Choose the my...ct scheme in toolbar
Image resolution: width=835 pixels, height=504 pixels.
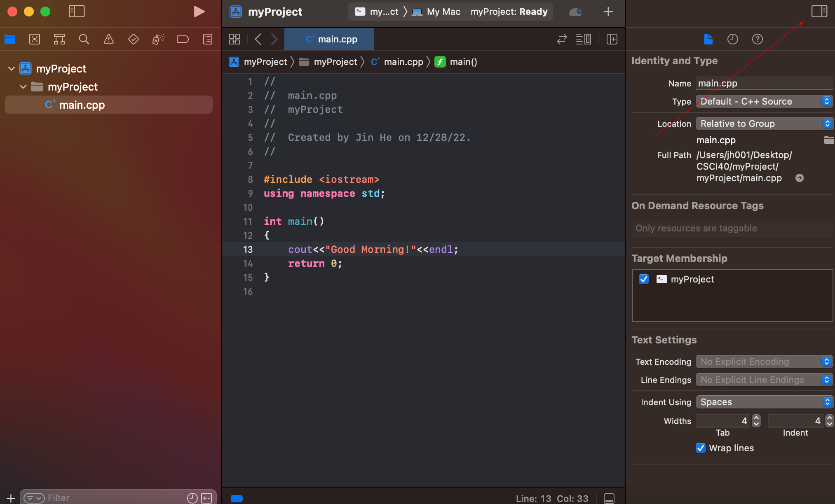coord(377,12)
